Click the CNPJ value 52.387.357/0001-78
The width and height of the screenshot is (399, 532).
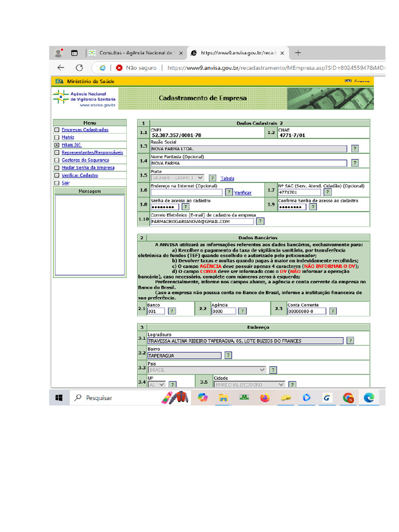click(x=177, y=136)
